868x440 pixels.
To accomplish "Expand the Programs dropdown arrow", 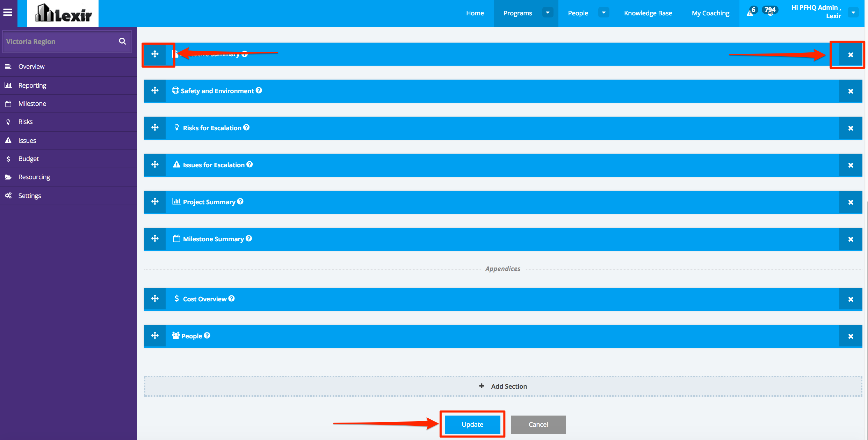I will click(548, 13).
